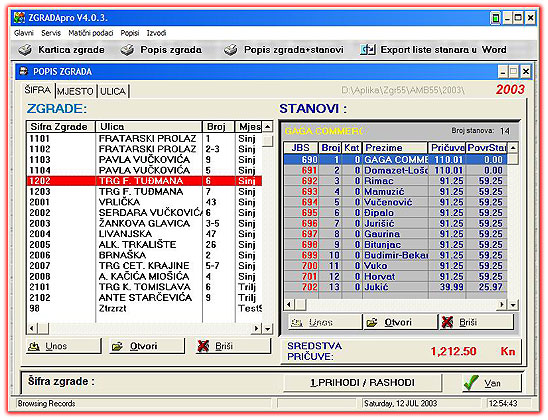Image resolution: width=548 pixels, height=420 pixels.
Task: Click the Export liste stanara u Word icon
Action: (x=368, y=50)
